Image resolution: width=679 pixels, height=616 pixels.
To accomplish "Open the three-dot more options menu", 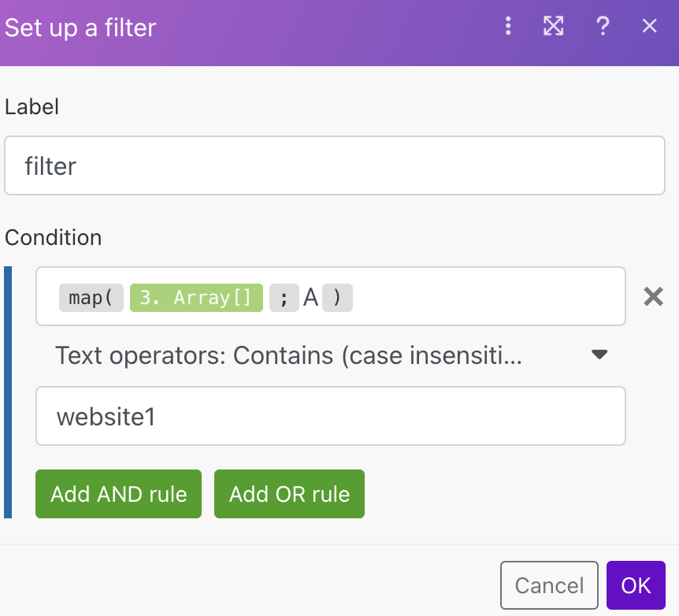I will (x=508, y=27).
